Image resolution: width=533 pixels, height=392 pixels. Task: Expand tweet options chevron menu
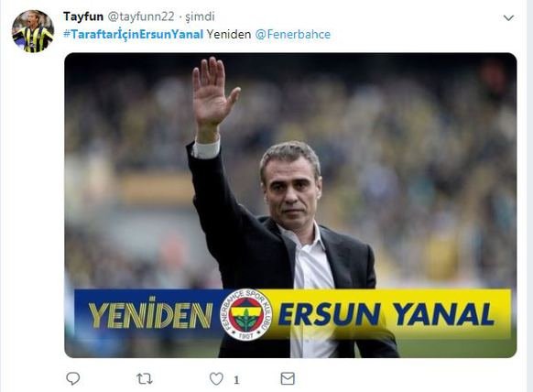click(x=508, y=17)
